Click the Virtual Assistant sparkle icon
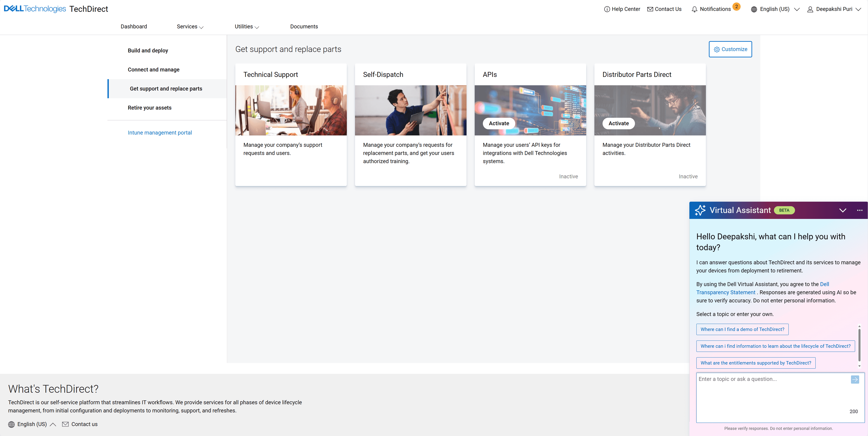The image size is (868, 436). click(x=700, y=210)
